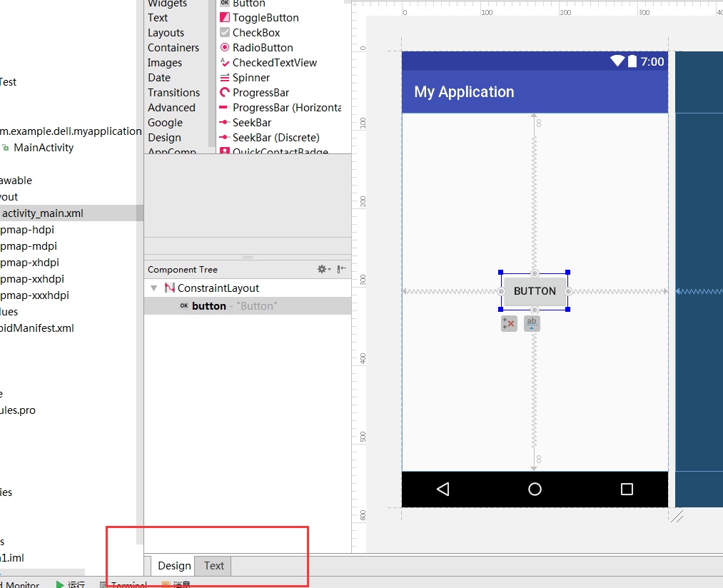Viewport: 723px width, 588px height.
Task: Click bottom constraint handle of button
Action: click(x=535, y=310)
